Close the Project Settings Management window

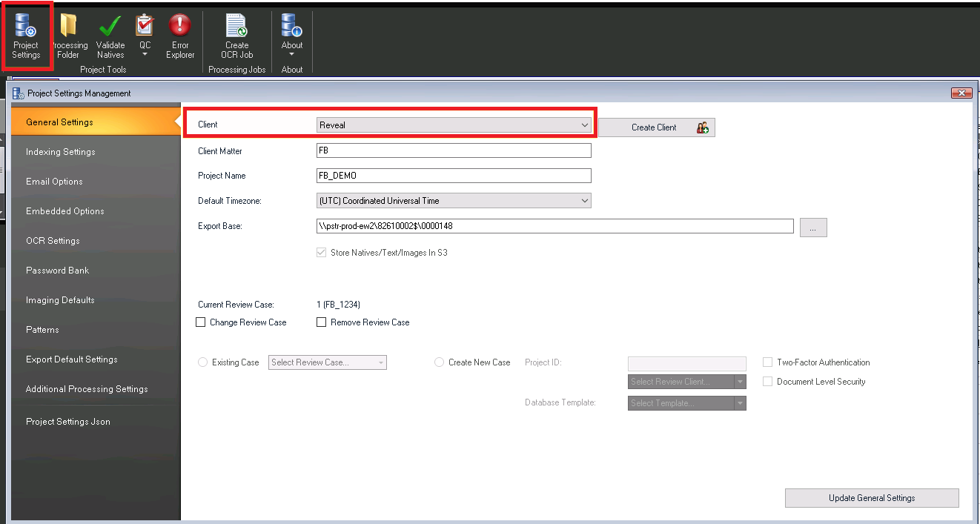pos(961,93)
